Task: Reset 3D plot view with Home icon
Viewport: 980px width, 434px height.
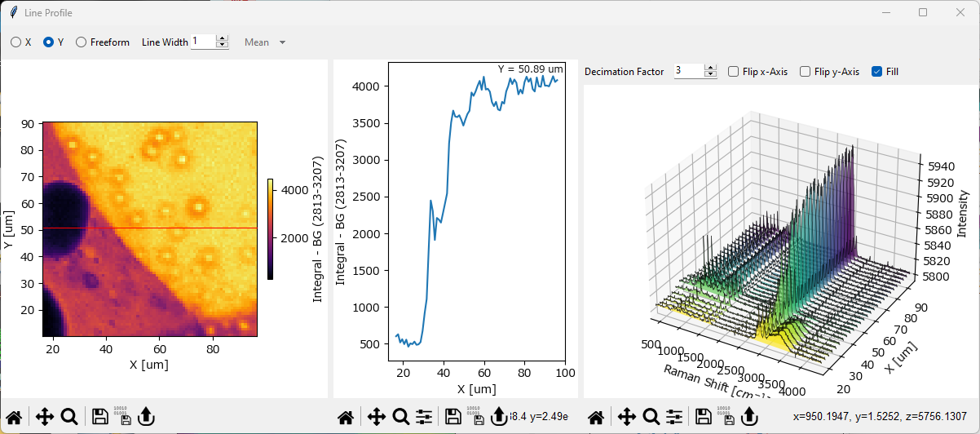Action: 596,417
